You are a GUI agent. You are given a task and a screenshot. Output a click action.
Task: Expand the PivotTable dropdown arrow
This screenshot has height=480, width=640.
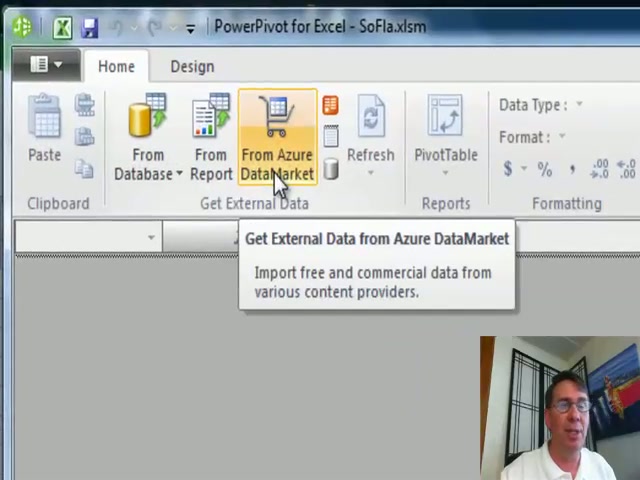click(446, 173)
